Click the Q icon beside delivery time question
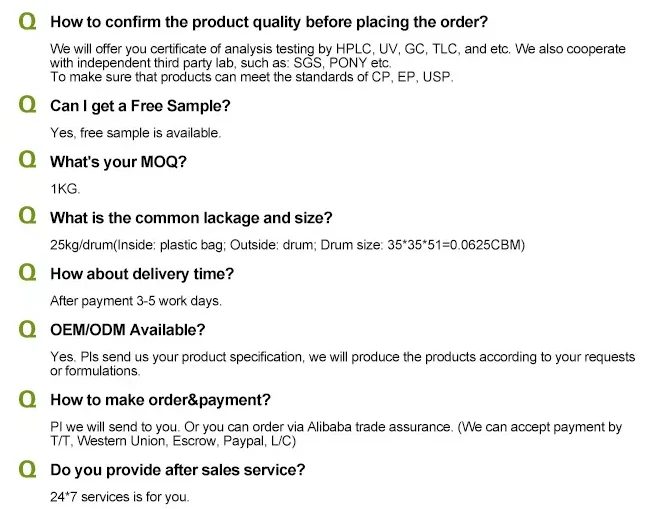663x509 pixels. [x=27, y=272]
